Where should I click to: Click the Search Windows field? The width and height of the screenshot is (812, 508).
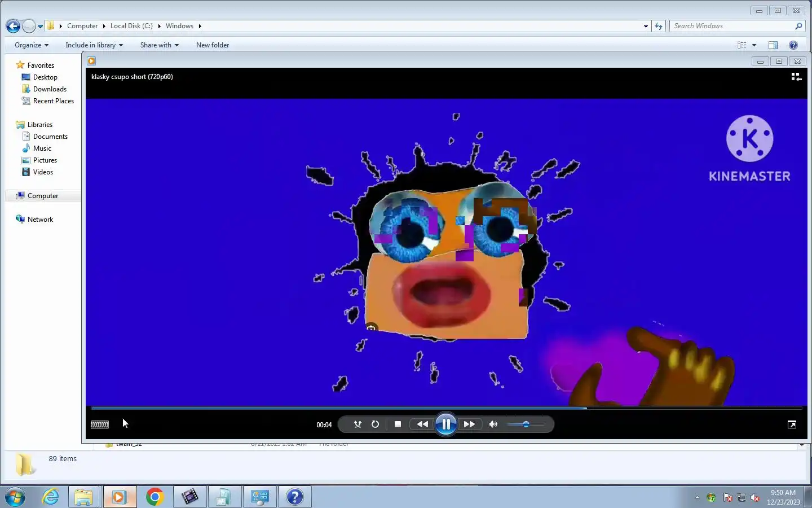coord(731,26)
